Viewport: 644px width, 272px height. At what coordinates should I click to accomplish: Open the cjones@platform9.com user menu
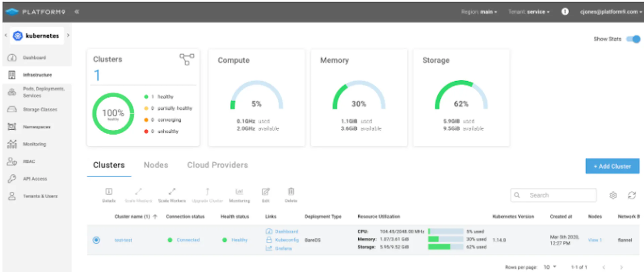(611, 12)
